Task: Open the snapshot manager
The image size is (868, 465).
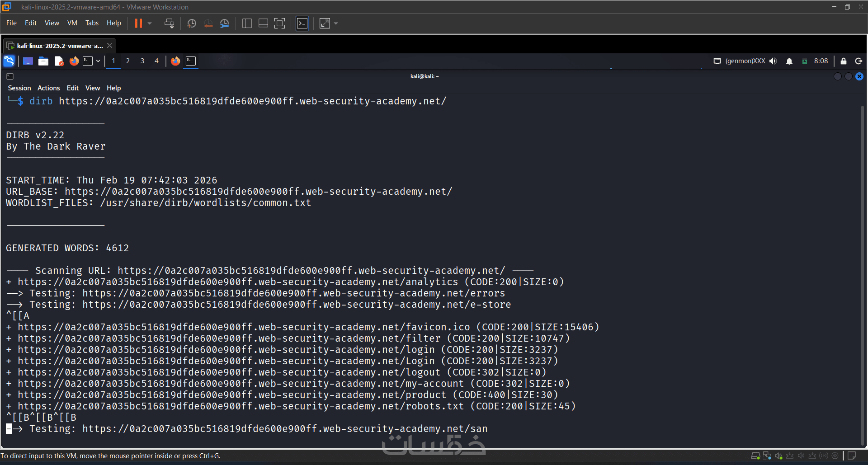Action: [225, 23]
